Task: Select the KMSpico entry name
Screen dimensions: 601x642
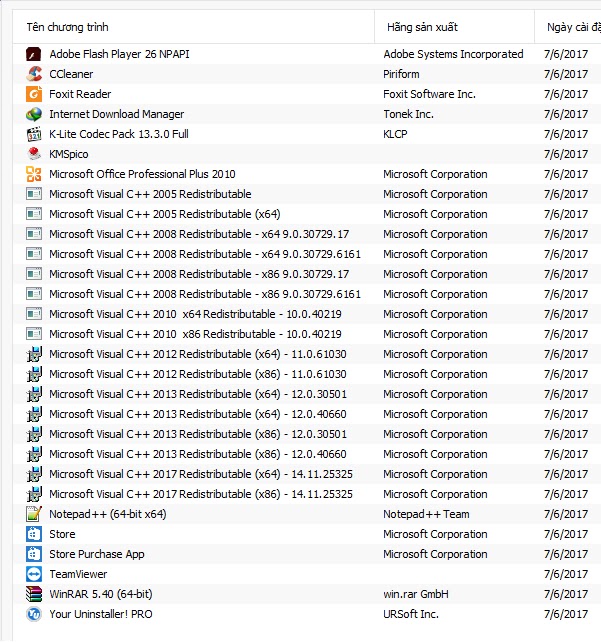Action: tap(69, 154)
